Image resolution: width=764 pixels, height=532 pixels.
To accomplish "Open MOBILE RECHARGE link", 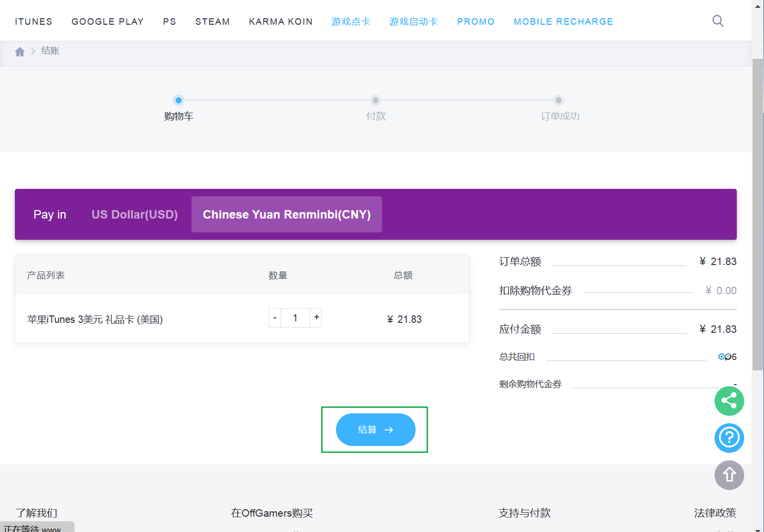I will coord(563,22).
